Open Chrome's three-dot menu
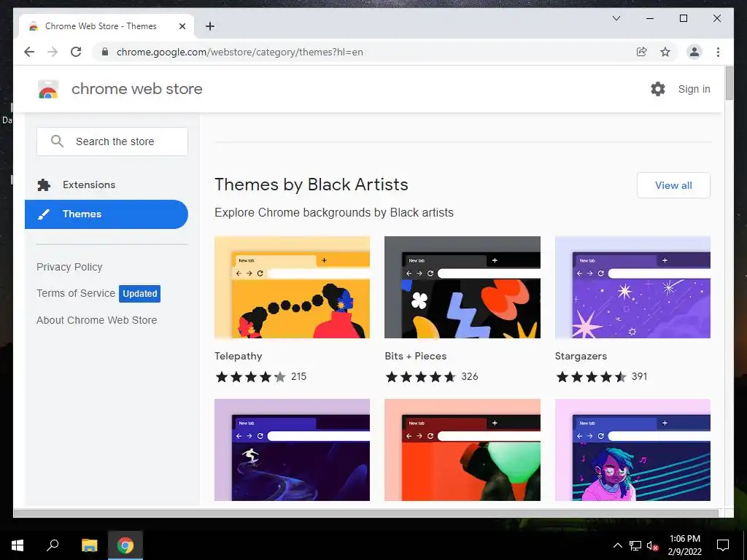 coord(718,52)
